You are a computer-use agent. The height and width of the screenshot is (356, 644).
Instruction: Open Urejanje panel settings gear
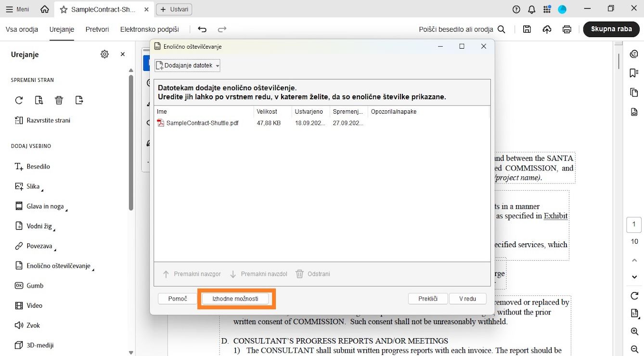coord(104,54)
